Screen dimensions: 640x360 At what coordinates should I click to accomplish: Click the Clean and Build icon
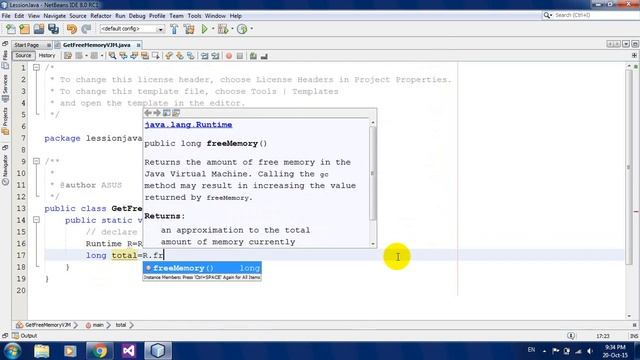[189, 29]
